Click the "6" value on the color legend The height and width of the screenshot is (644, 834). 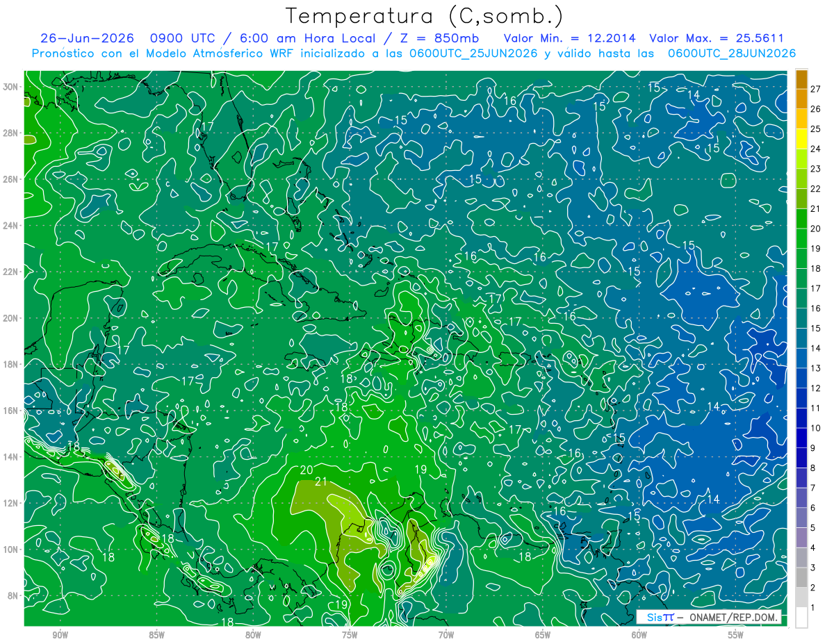pyautogui.click(x=813, y=508)
